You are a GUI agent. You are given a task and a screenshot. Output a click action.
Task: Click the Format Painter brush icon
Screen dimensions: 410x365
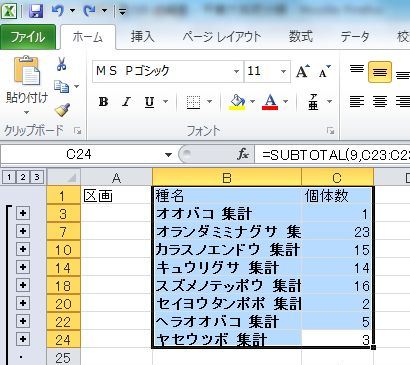tap(62, 110)
